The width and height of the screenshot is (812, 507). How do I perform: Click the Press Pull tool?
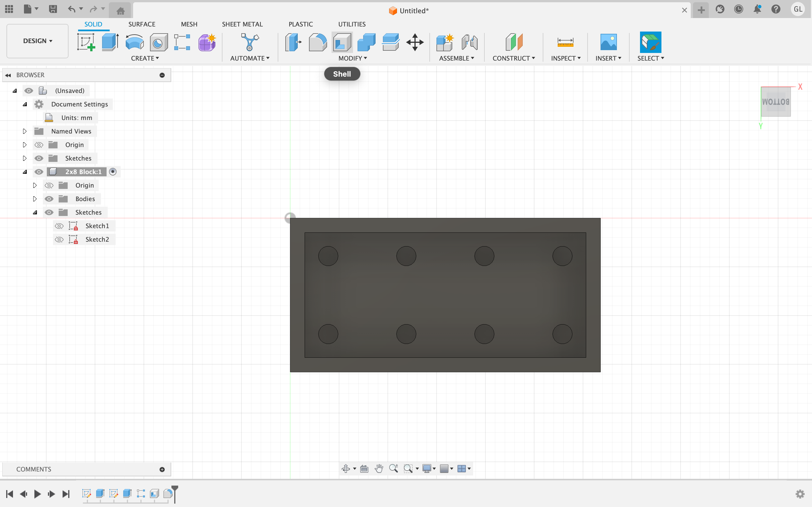293,42
